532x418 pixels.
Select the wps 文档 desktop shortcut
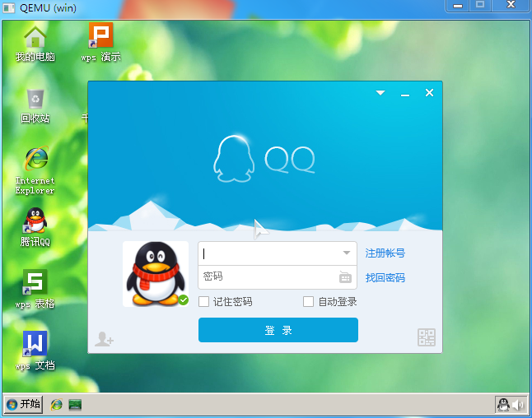[x=35, y=351]
